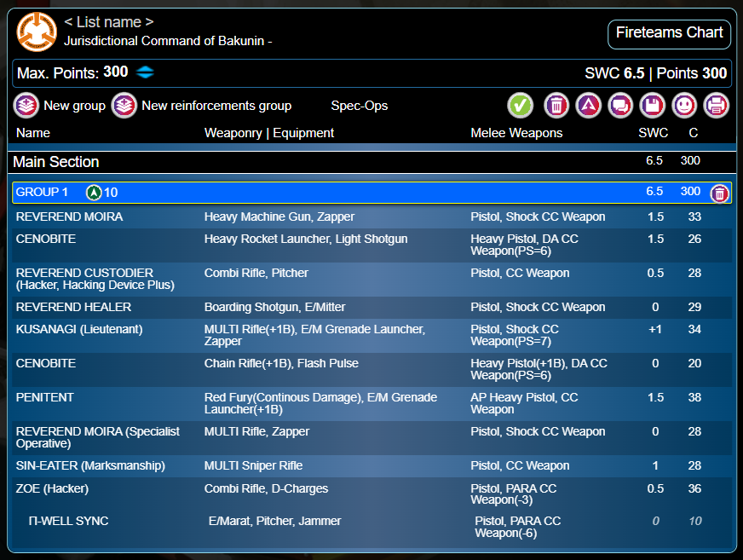Adjust Max. Points with the blue stepper arrows

coord(145,72)
